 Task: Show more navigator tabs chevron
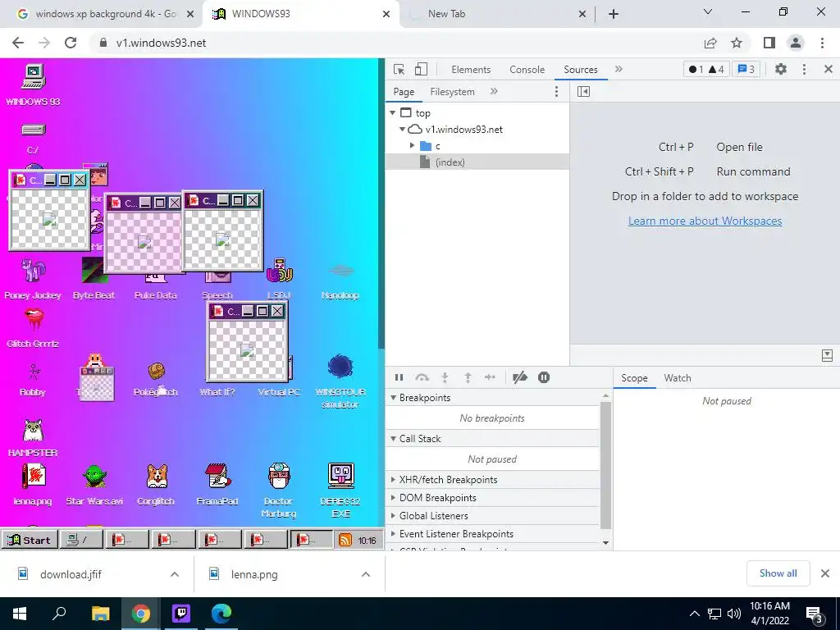coord(494,92)
